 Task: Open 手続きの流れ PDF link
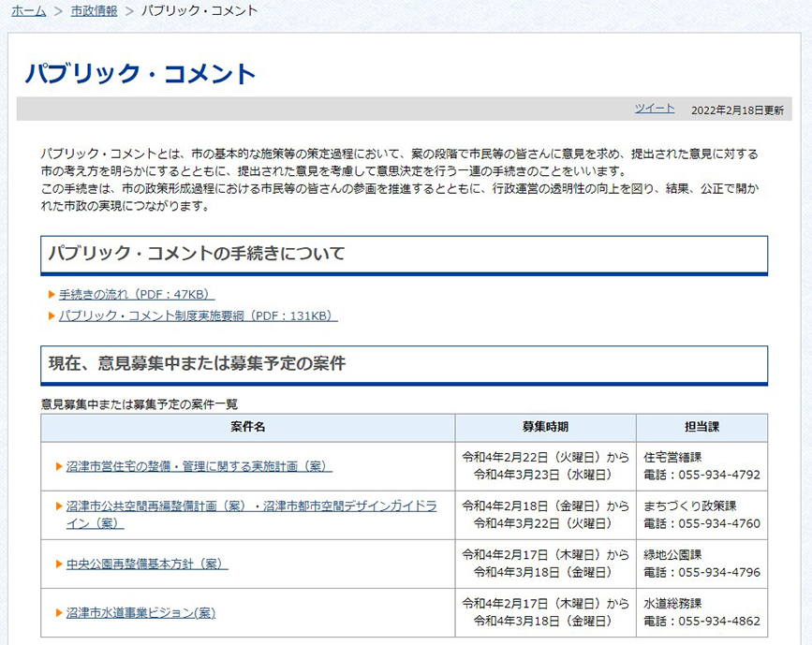coord(137,294)
